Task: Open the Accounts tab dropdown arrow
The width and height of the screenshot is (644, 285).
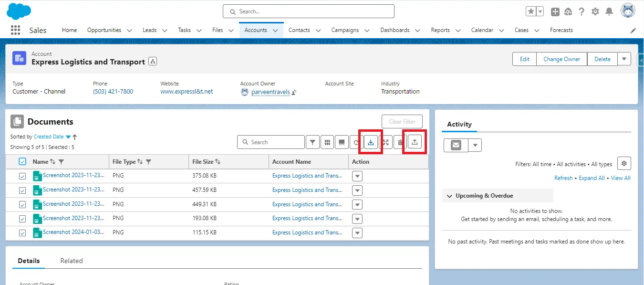Action: [276, 30]
